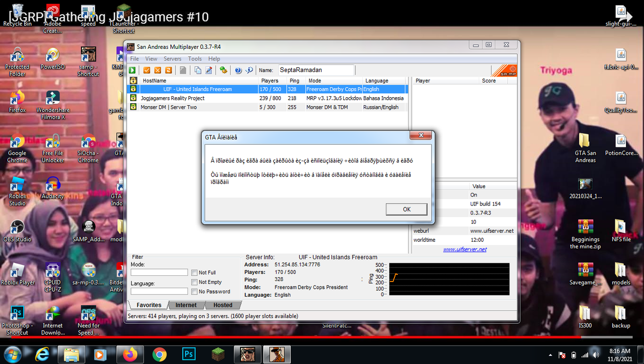Sort server list by the Mode column header

(x=334, y=81)
